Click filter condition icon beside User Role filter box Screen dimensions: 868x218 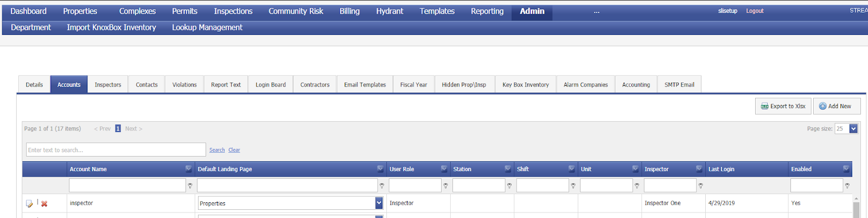pos(445,186)
